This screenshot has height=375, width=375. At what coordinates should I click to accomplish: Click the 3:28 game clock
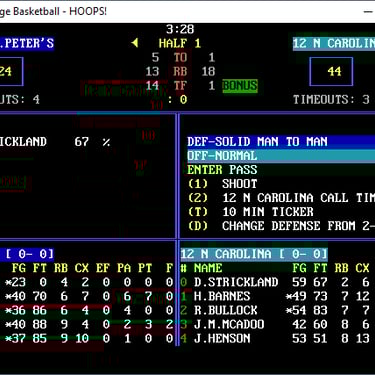180,29
